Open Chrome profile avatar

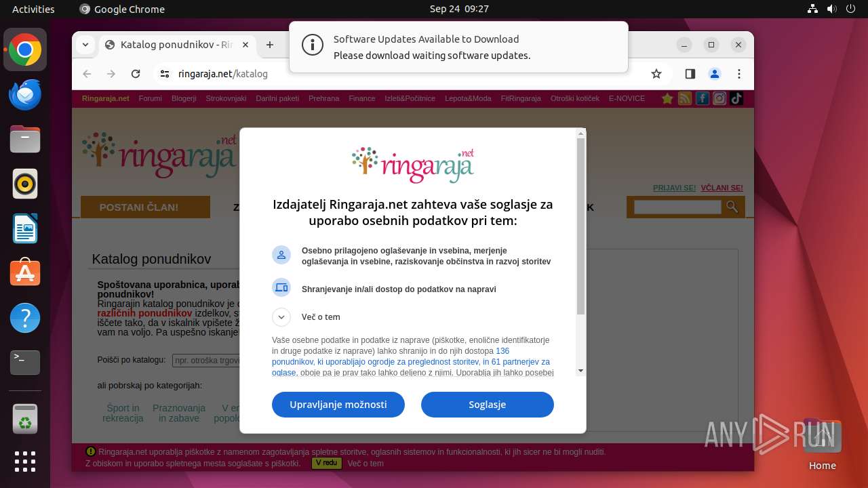point(715,74)
